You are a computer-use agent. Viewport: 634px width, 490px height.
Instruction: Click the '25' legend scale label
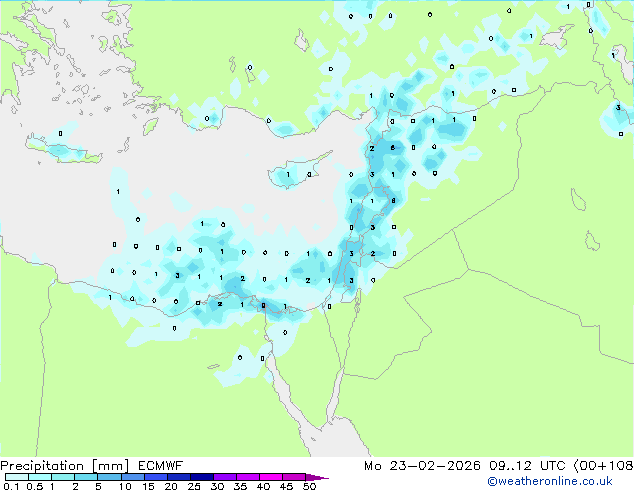194,486
